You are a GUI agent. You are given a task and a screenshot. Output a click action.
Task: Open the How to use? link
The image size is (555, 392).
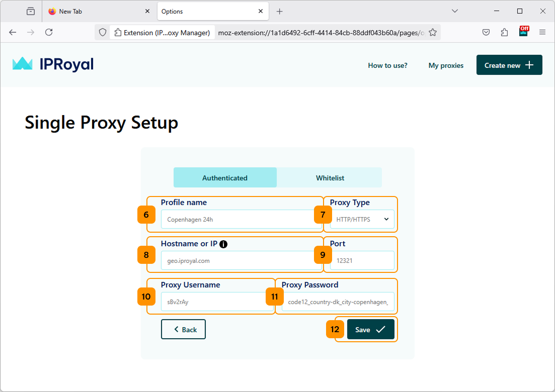387,65
